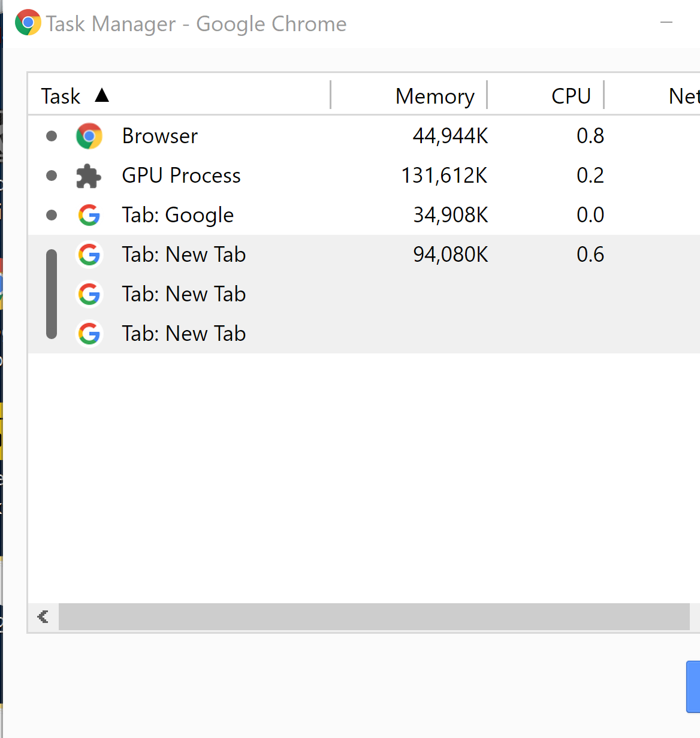Click the G icon on the last New Tab row
This screenshot has width=700, height=738.
[89, 334]
